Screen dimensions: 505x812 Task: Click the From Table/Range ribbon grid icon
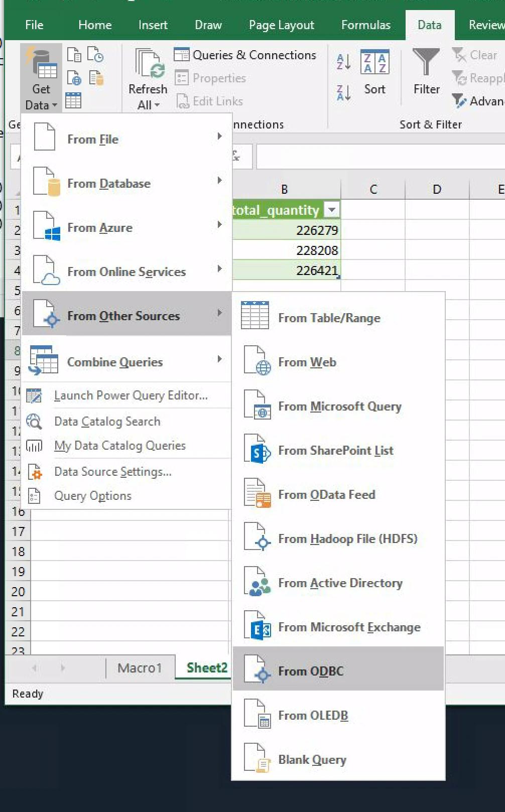(73, 100)
